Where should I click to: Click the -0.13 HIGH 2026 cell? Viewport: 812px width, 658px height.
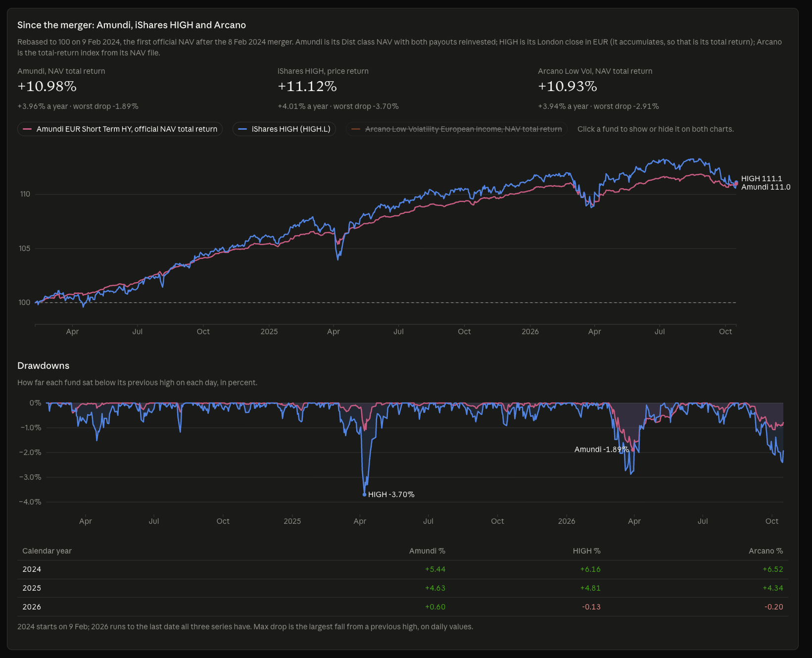[591, 607]
